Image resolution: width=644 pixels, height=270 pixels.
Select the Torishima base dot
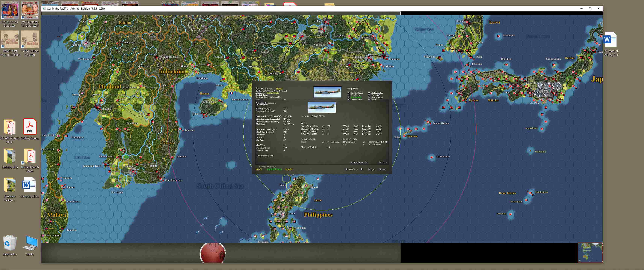tap(530, 151)
